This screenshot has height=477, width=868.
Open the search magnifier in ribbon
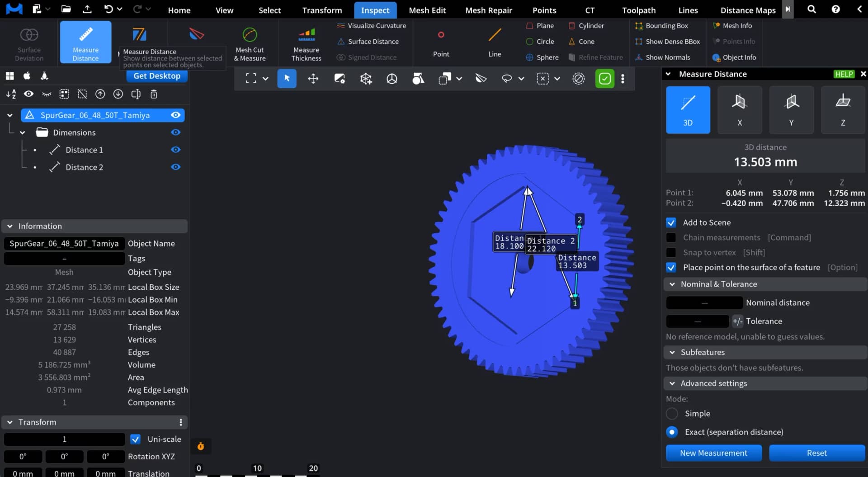tap(811, 9)
